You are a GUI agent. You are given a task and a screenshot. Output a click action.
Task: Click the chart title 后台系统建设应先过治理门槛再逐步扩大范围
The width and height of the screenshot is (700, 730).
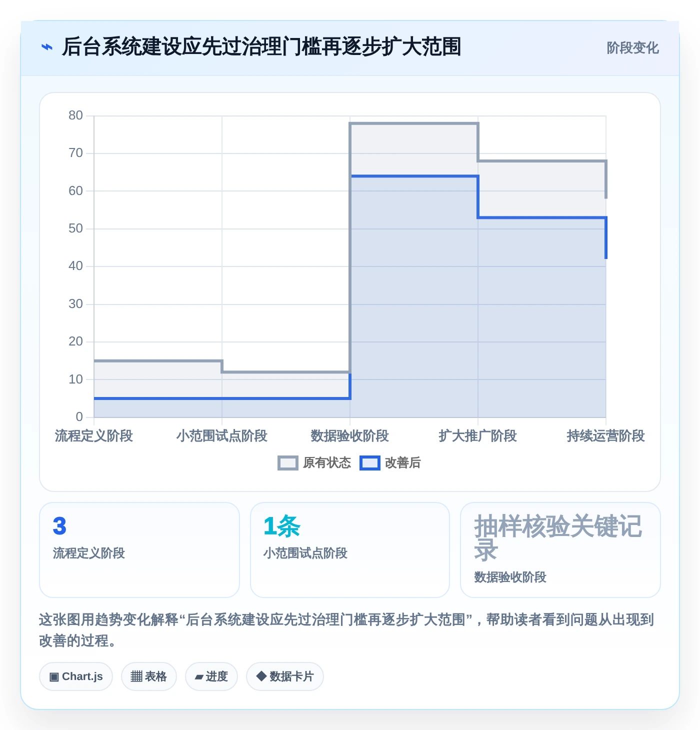pyautogui.click(x=261, y=47)
